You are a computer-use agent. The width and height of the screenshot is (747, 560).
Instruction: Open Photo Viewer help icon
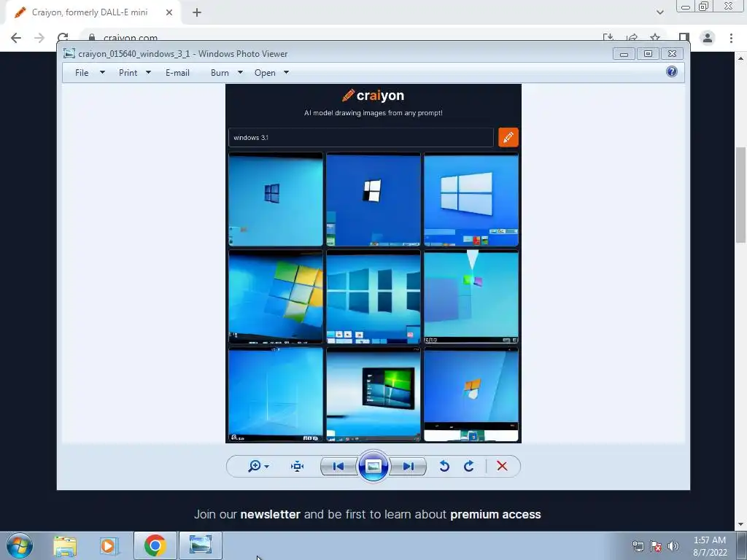672,72
